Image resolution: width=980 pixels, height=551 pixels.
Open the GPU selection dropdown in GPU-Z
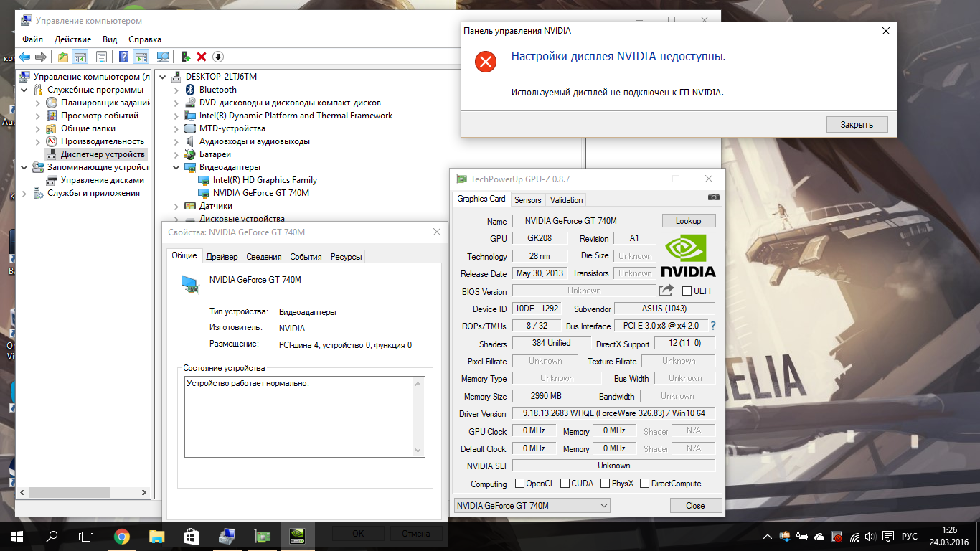[x=532, y=506]
